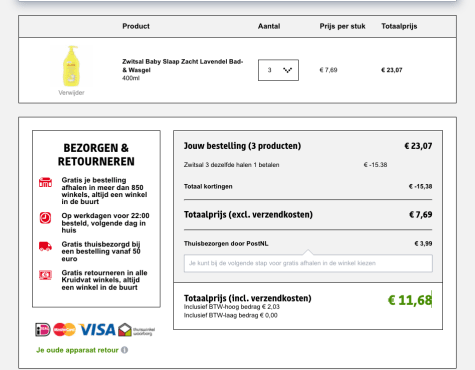Screen dimensions: 475x370
Task: Click the Zwitsal 3 halen 1 betalen discount line
Action: coord(285,165)
